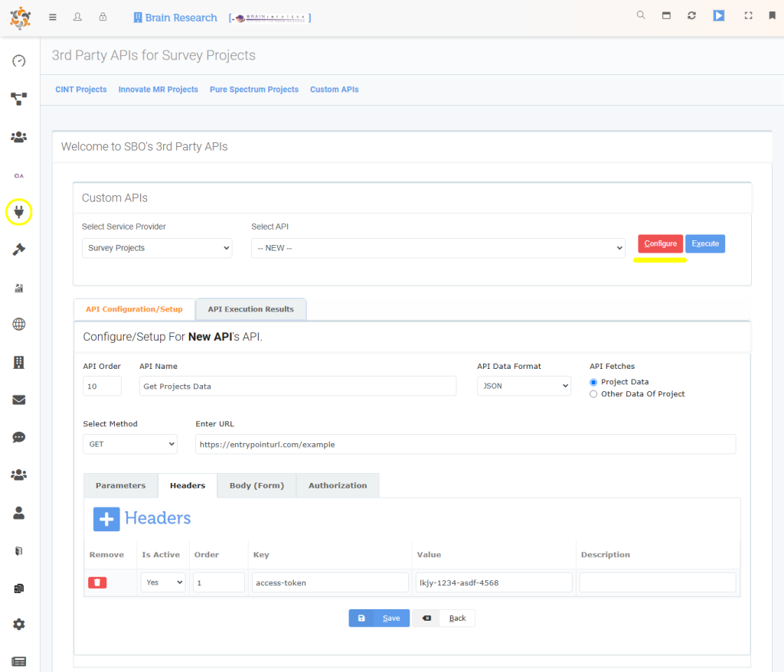784x672 pixels.
Task: Open the Pure Spectrum Projects tab
Action: point(253,90)
